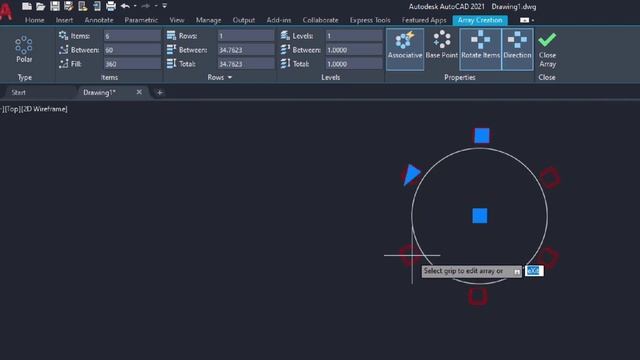The width and height of the screenshot is (640, 360).
Task: Switch to the Insert ribbon tab
Action: 64,20
